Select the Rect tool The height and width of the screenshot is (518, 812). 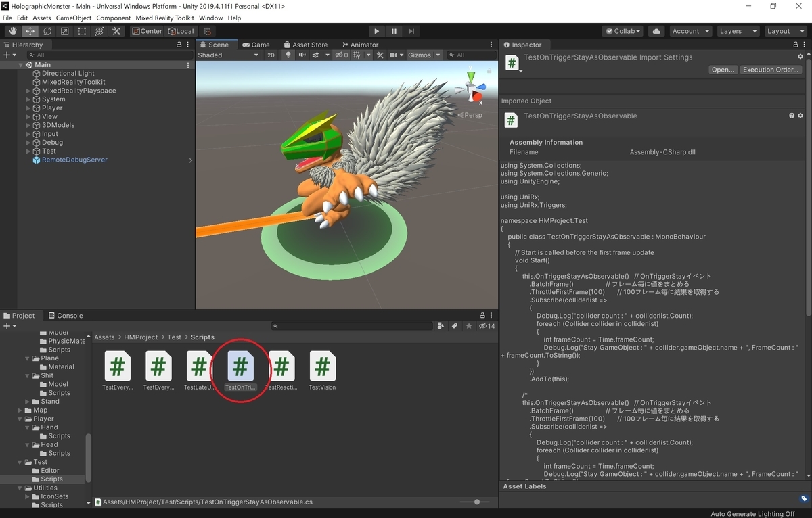click(x=82, y=31)
